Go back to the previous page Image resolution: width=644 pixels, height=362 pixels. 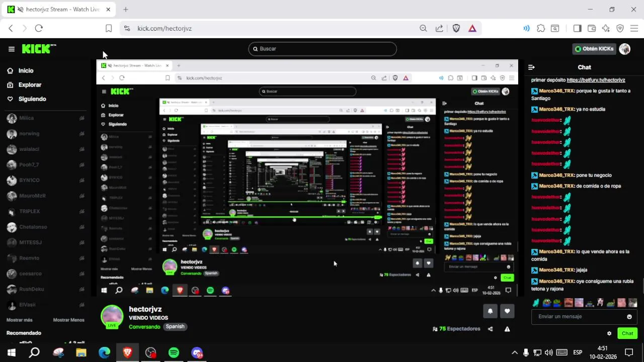[11, 29]
